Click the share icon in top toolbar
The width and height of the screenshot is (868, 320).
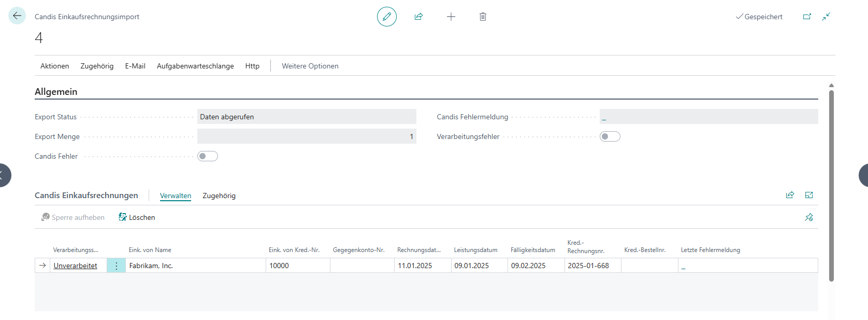pos(418,17)
